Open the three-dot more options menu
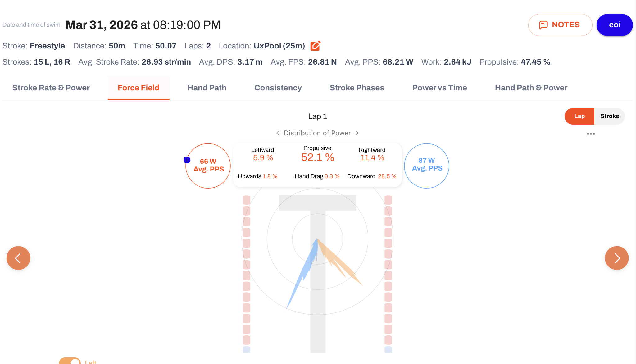Image resolution: width=636 pixels, height=364 pixels. pyautogui.click(x=591, y=134)
